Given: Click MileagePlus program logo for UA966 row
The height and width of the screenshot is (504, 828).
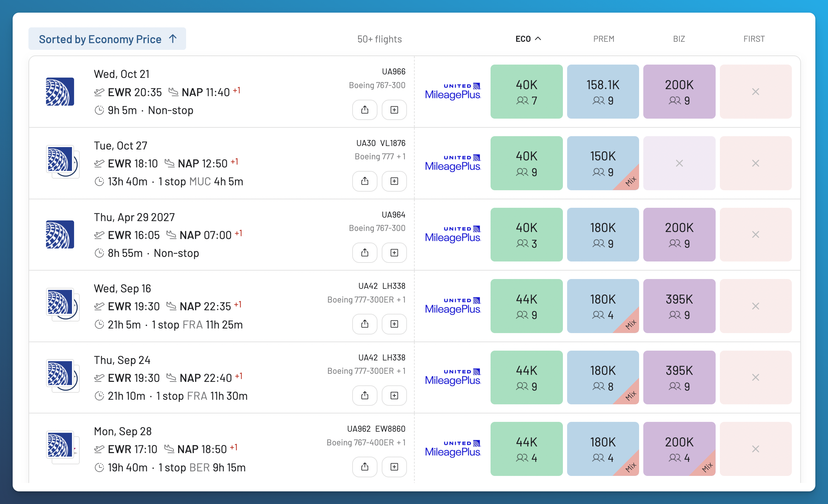Looking at the screenshot, I should pyautogui.click(x=453, y=92).
